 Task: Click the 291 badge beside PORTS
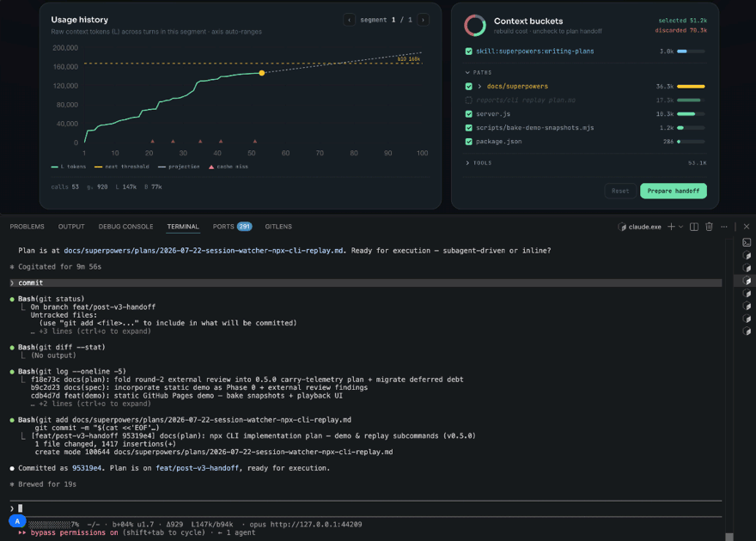click(245, 227)
